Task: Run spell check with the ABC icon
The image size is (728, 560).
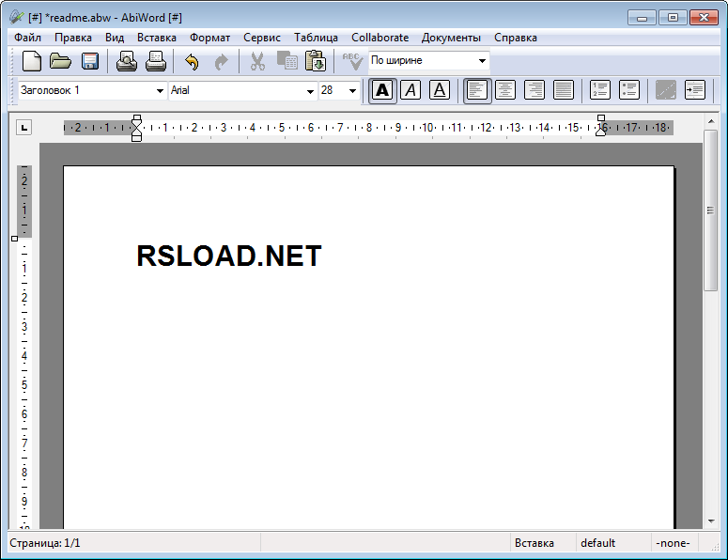Action: pos(352,61)
